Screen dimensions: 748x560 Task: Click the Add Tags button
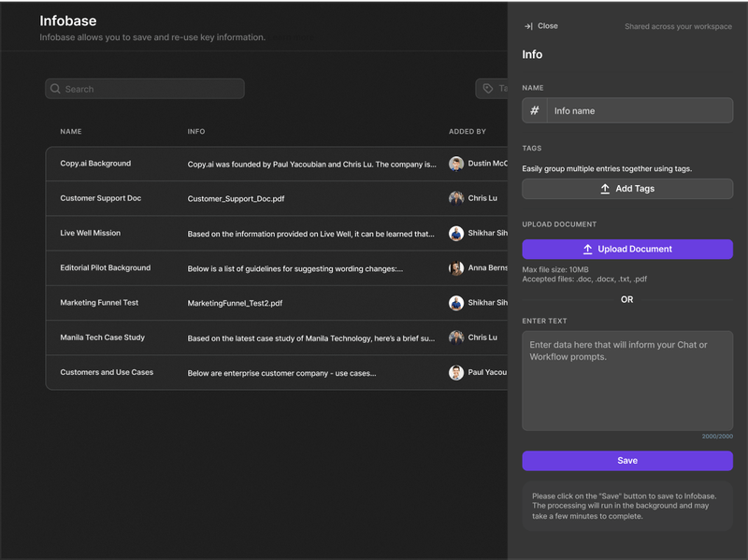626,188
